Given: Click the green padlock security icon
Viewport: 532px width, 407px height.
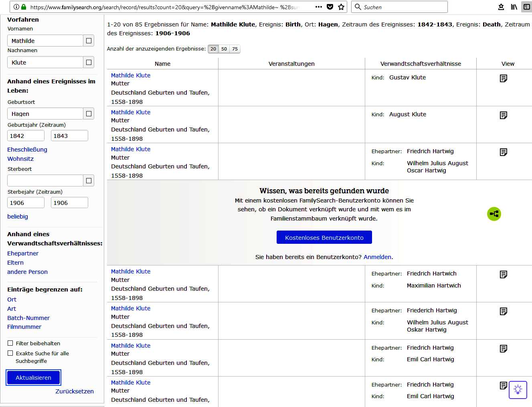Looking at the screenshot, I should point(24,7).
